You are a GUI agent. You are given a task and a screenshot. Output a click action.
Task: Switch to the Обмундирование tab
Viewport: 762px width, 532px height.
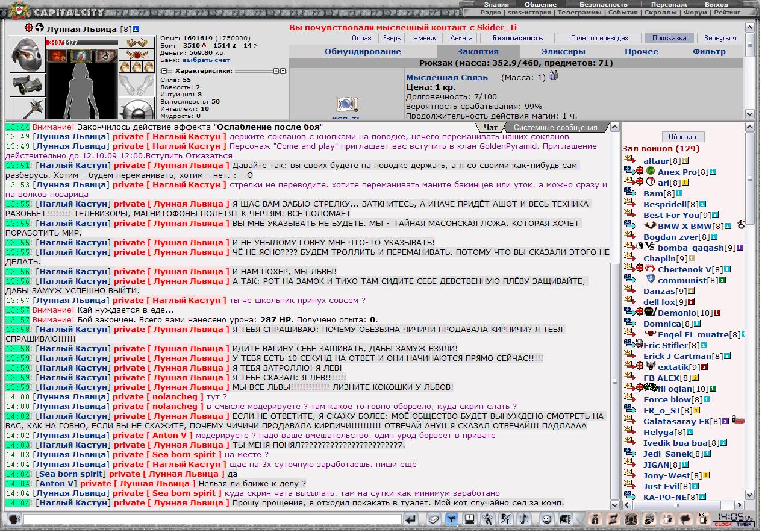(x=363, y=51)
